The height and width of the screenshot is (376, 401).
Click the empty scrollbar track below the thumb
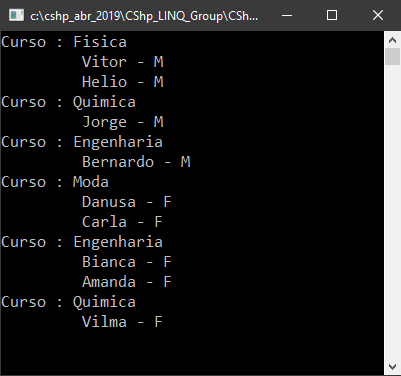(392, 212)
